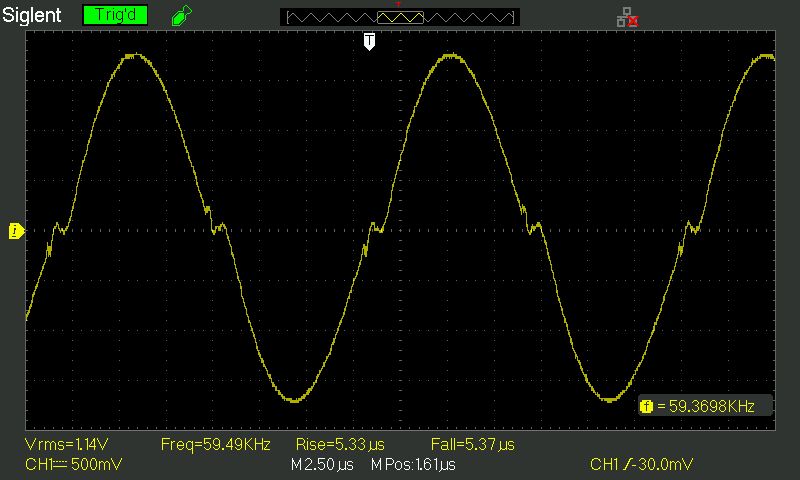Click the highlighted waveform memory overview window
The image size is (800, 480).
[x=400, y=17]
